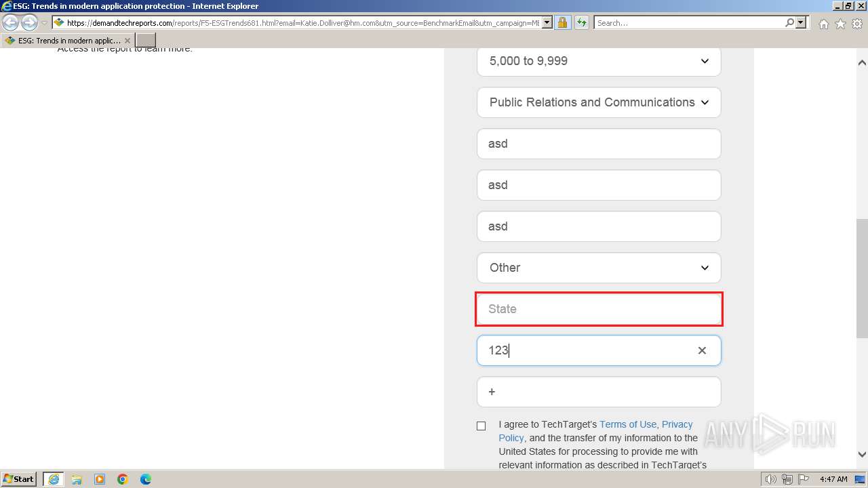Click the second asd text field
This screenshot has width=868, height=488.
click(599, 185)
